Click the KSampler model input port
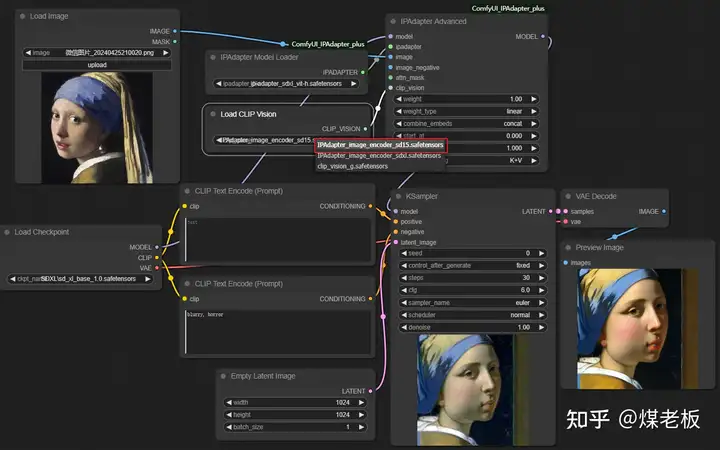Screen dimensions: 720x450 [x=396, y=212]
